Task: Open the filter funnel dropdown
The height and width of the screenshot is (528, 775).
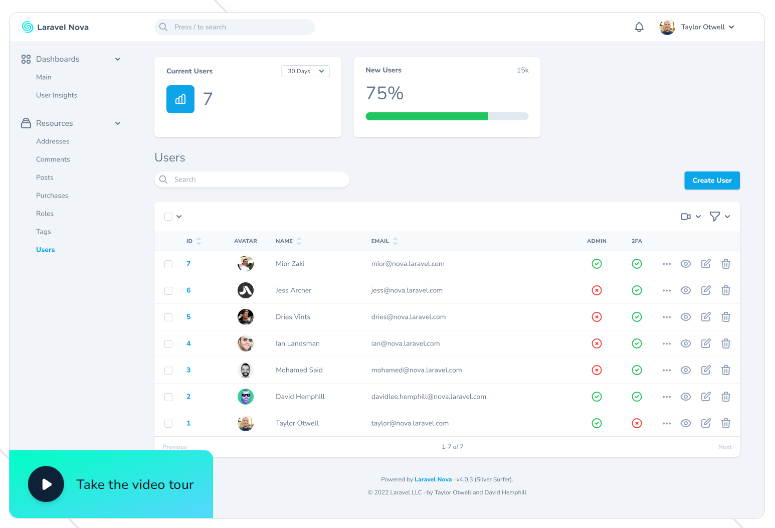Action: point(720,217)
